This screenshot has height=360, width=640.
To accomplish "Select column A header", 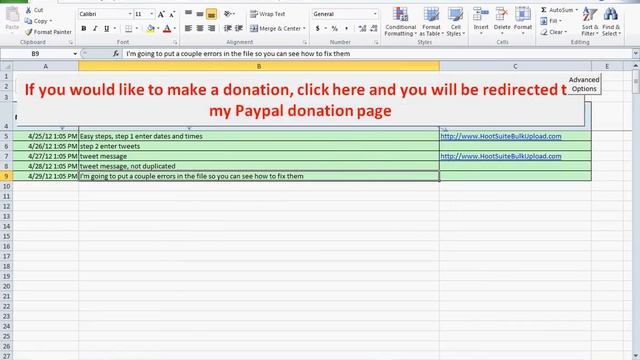I will coord(45,66).
